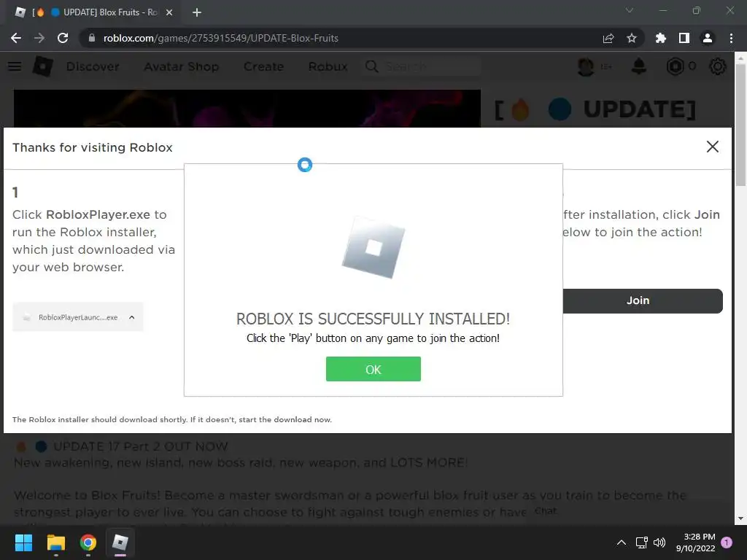Close the Blox Fruits tab
The height and width of the screenshot is (560, 747).
(169, 12)
